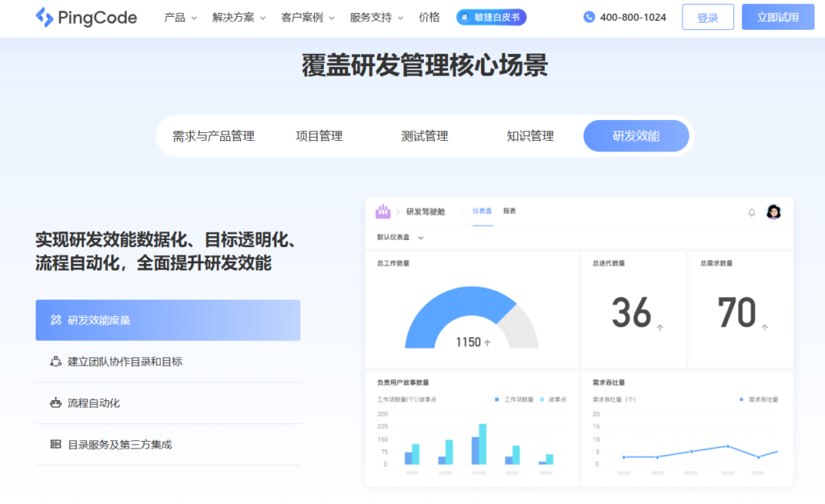Select the 研发效能度量 feature item
Viewport: 825px width, 504px height.
pyautogui.click(x=168, y=320)
